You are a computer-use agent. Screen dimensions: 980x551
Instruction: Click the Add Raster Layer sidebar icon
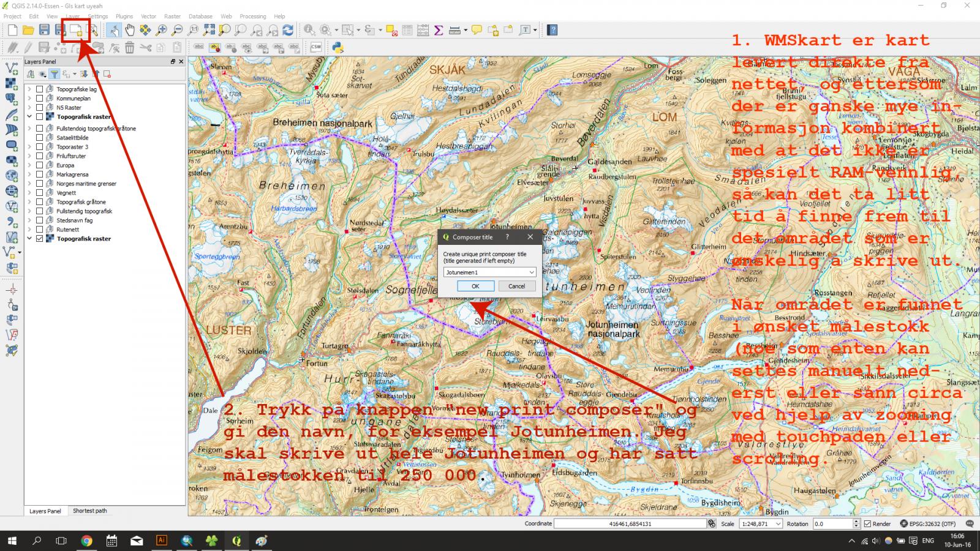11,83
